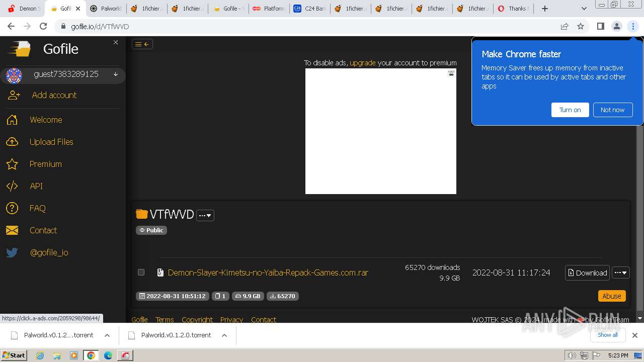644x362 pixels.
Task: Close the downloads bar
Action: click(x=635, y=335)
